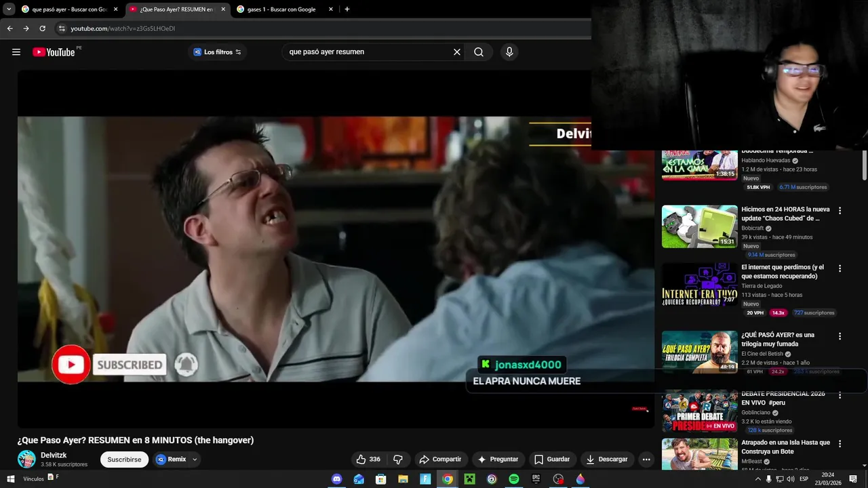The height and width of the screenshot is (488, 868).
Task: Open 'Chaos Cubed' Bobicraft video thumbnail
Action: click(699, 226)
